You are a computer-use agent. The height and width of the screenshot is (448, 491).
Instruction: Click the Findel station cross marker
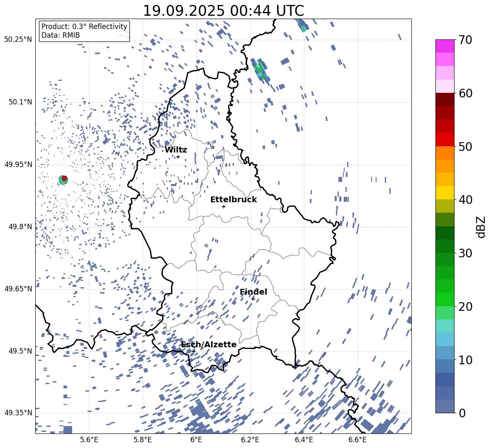tap(253, 299)
